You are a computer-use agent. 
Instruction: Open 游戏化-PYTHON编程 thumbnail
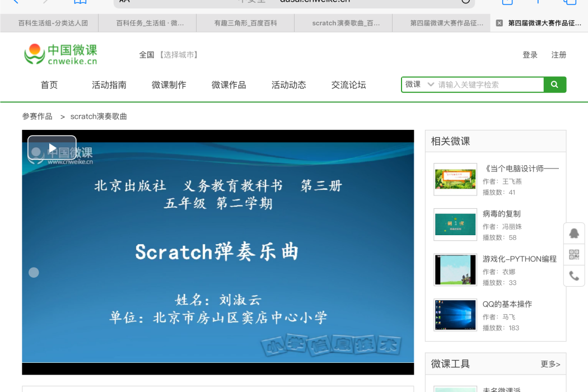coord(455,270)
